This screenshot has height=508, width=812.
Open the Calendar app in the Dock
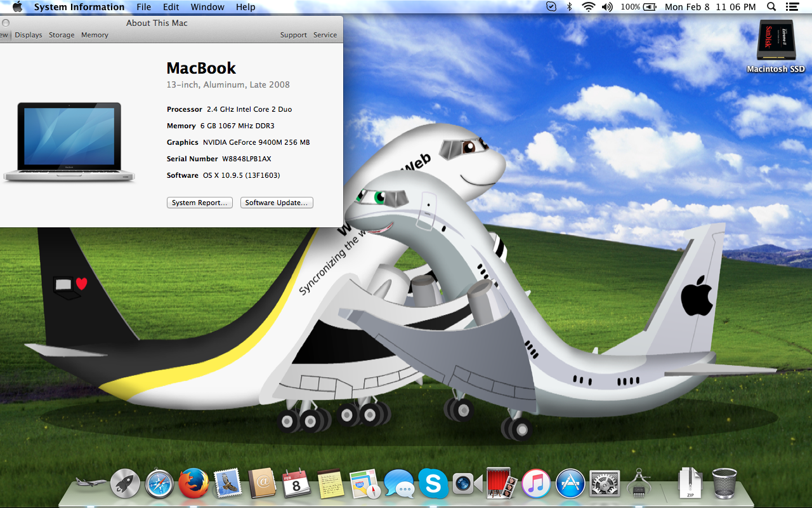point(296,484)
